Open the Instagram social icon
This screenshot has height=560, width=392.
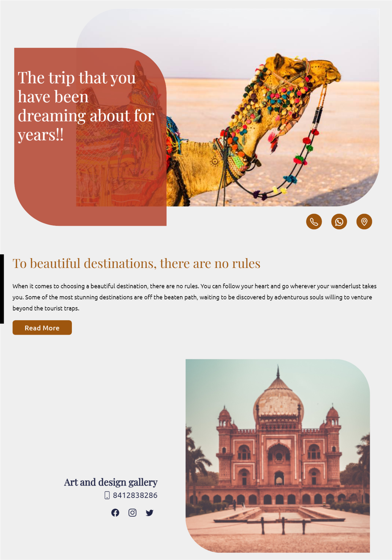[132, 513]
